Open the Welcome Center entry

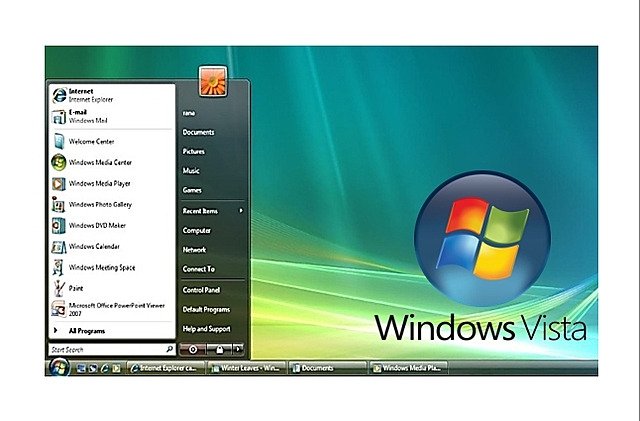pos(112,142)
